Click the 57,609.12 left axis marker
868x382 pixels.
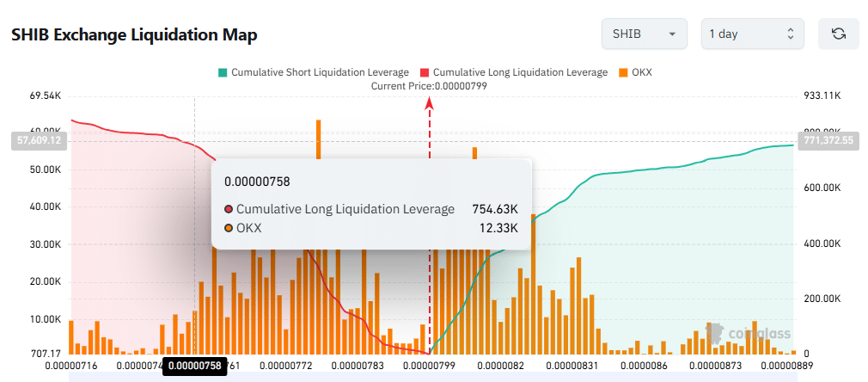pos(38,140)
